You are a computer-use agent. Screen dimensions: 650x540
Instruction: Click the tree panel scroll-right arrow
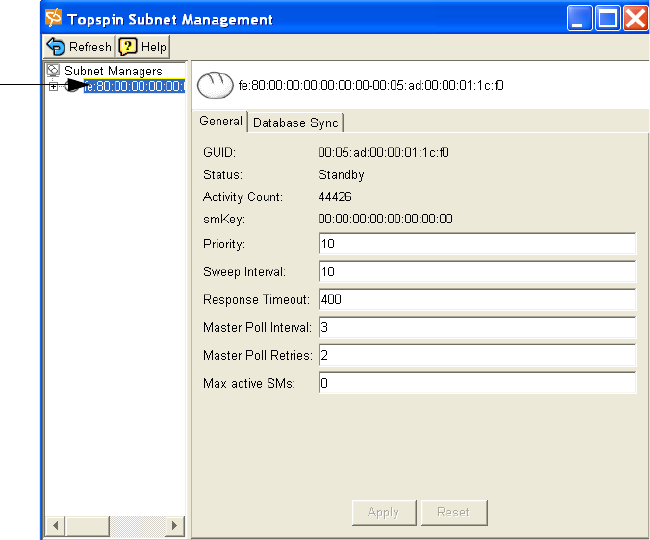[175, 525]
